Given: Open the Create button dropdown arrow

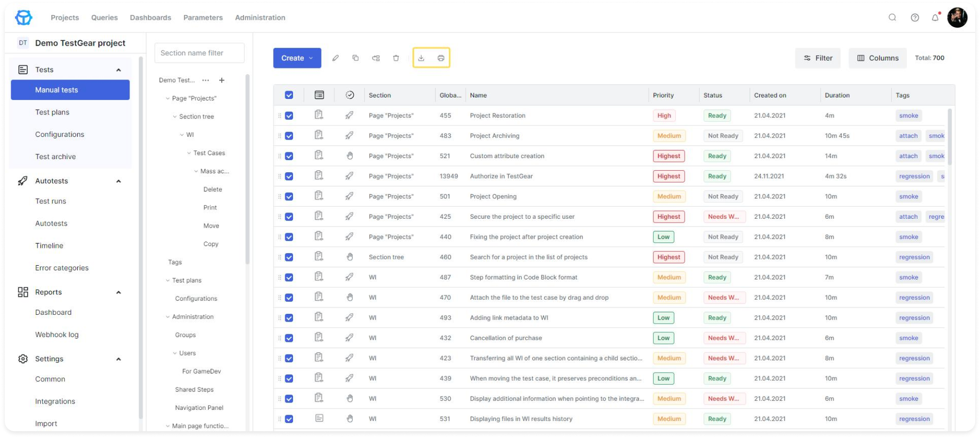Looking at the screenshot, I should (x=310, y=58).
